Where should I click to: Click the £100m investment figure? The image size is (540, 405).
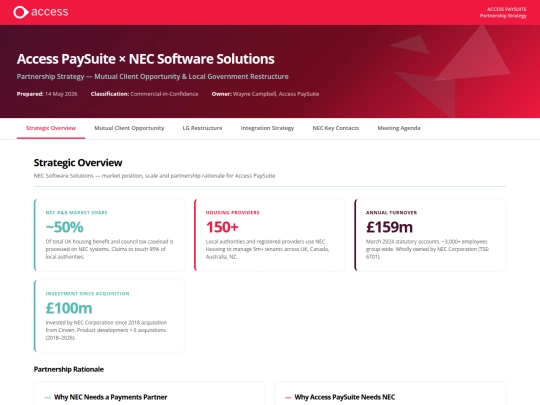(69, 308)
